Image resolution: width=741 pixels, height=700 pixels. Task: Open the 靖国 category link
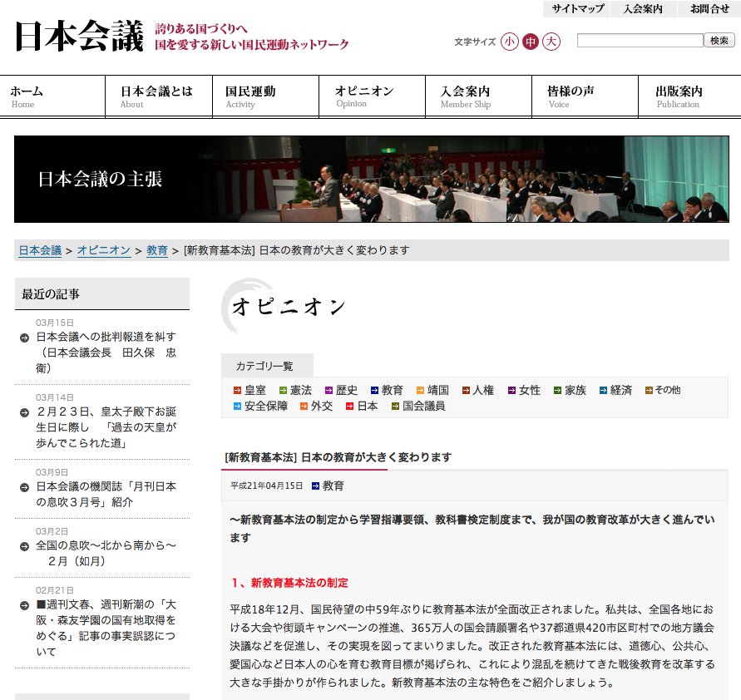click(438, 390)
